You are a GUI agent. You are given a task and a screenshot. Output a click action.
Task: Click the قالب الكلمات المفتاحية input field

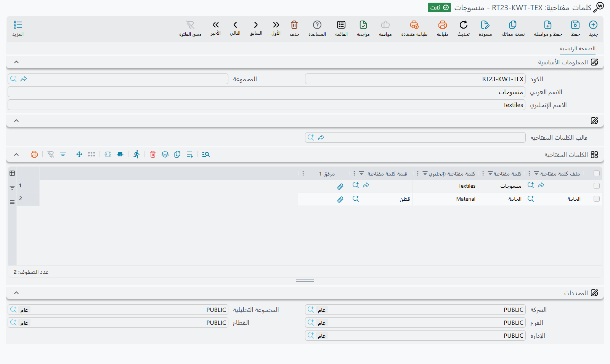pos(415,137)
